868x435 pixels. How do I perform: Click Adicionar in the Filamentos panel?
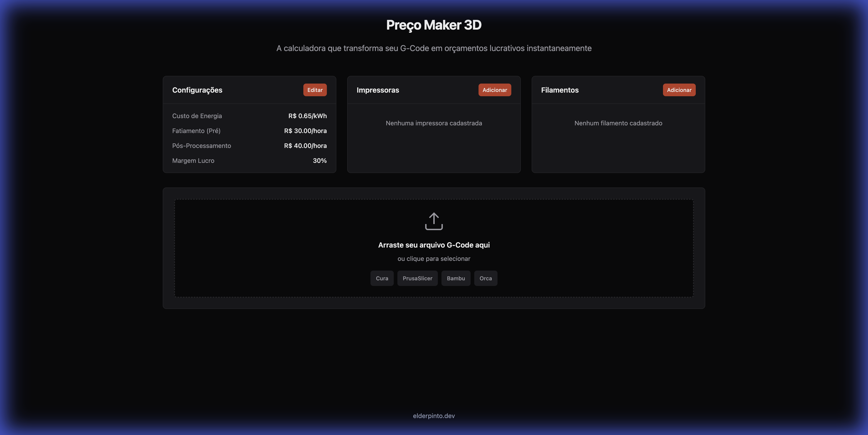(x=679, y=90)
